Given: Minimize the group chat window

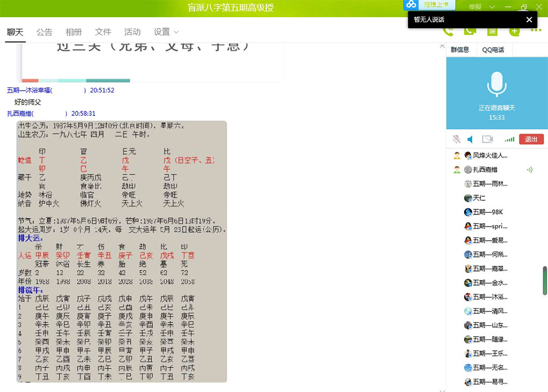Looking at the screenshot, I should (x=508, y=7).
